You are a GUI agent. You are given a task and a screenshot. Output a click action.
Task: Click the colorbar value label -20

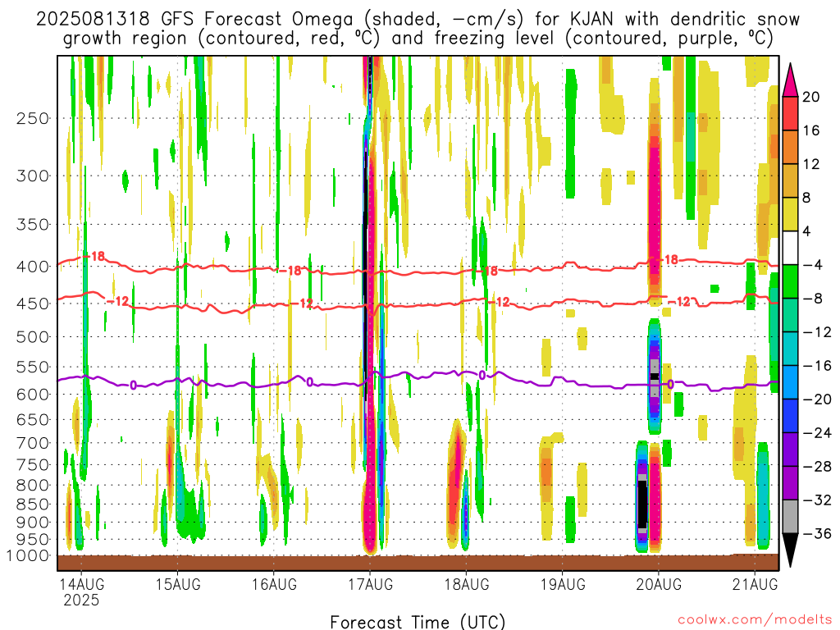click(x=817, y=399)
